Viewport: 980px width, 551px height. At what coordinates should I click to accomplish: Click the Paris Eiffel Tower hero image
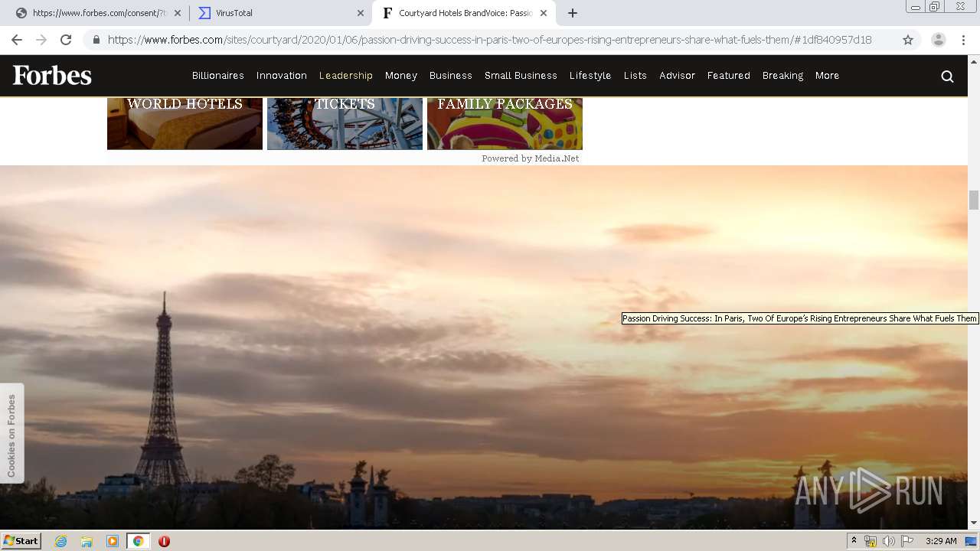click(x=484, y=347)
